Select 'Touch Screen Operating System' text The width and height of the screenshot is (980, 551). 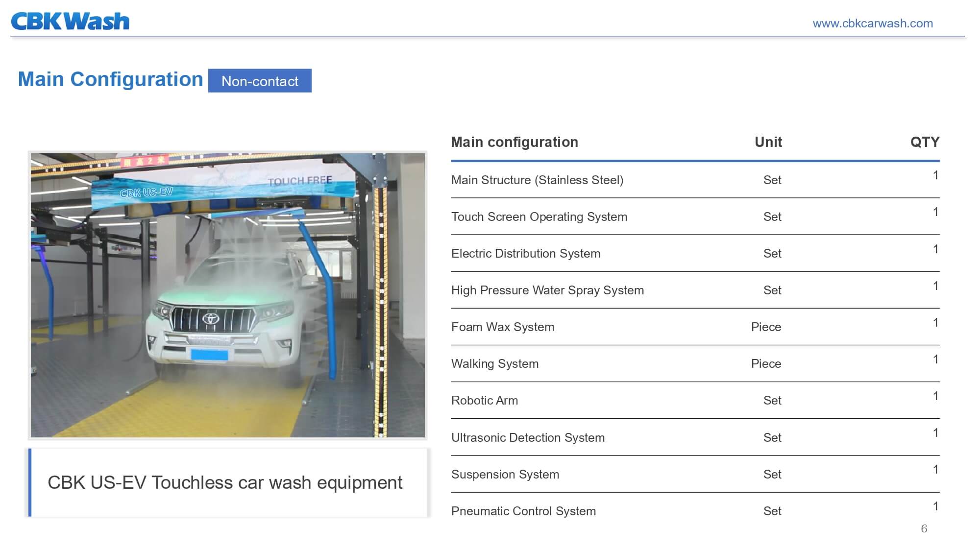[x=539, y=217]
